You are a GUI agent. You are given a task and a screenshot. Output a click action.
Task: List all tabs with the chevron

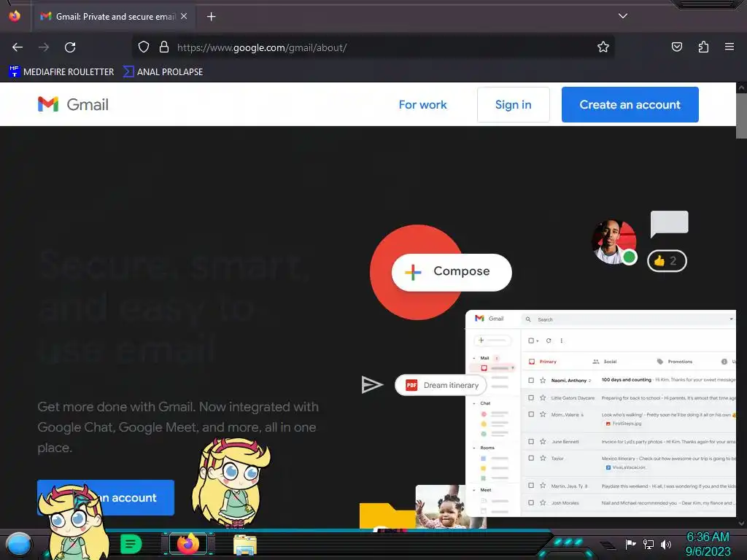[x=623, y=16]
